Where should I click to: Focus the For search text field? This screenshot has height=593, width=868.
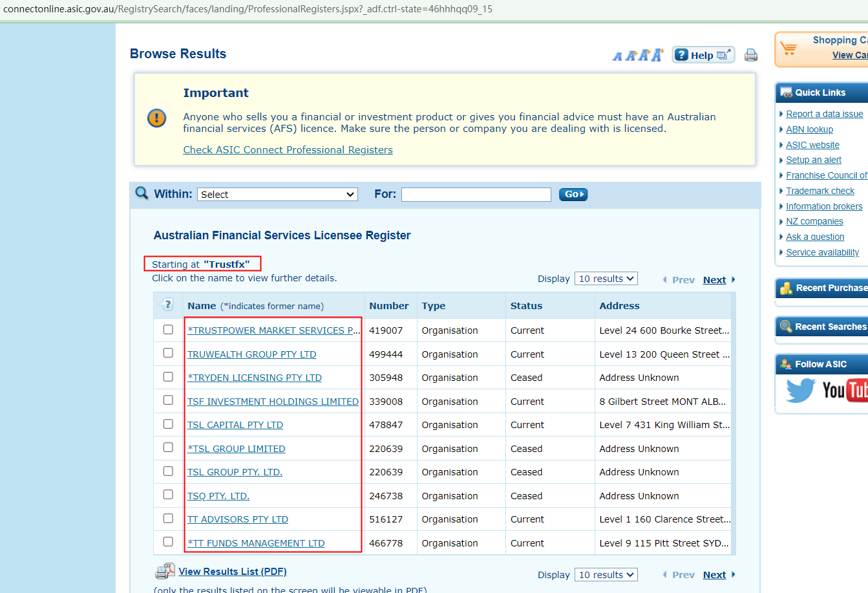[476, 194]
